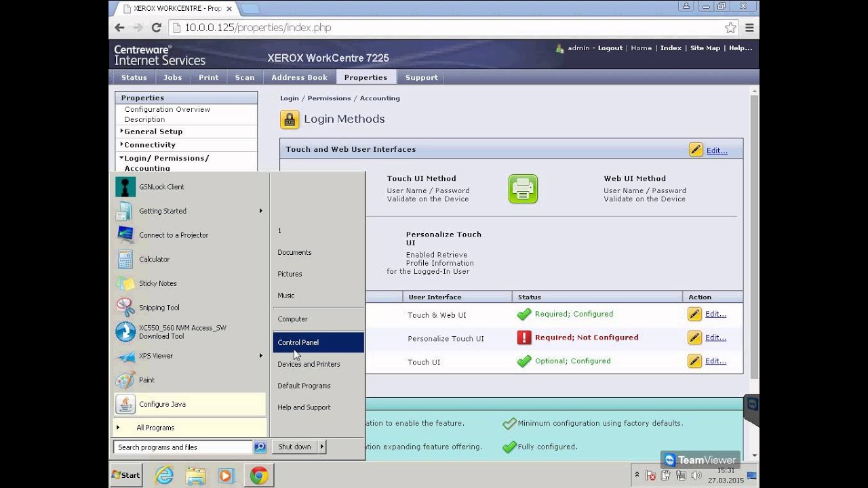
Task: Open the Site Map link
Action: pos(705,48)
